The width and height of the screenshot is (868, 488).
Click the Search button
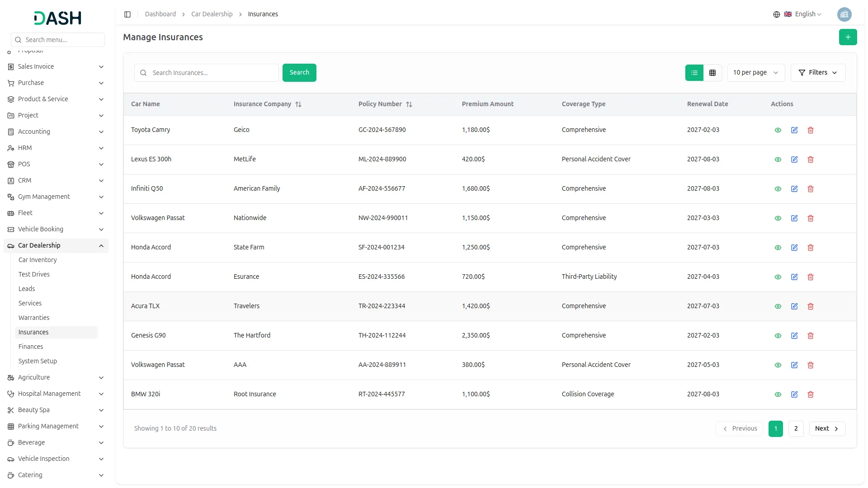point(299,73)
